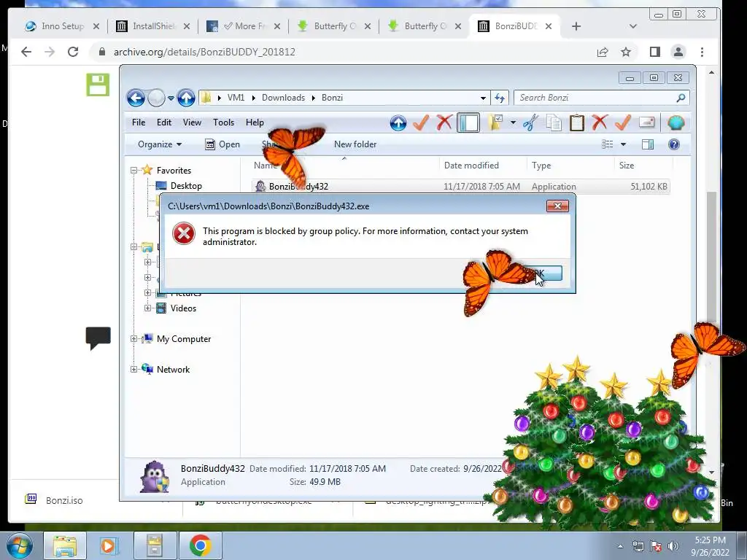Open address bar history dropdown
Screen dimensions: 747x560
[483, 98]
